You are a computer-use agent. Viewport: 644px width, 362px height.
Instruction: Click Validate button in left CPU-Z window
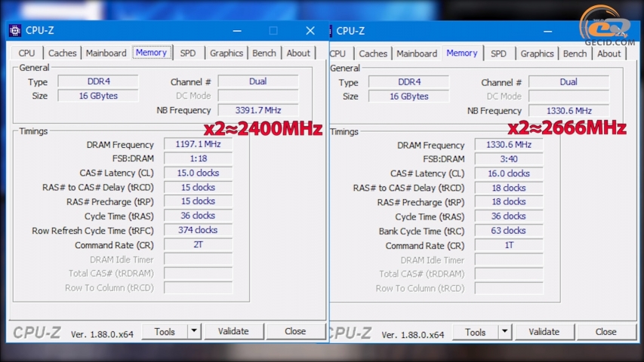coord(233,332)
